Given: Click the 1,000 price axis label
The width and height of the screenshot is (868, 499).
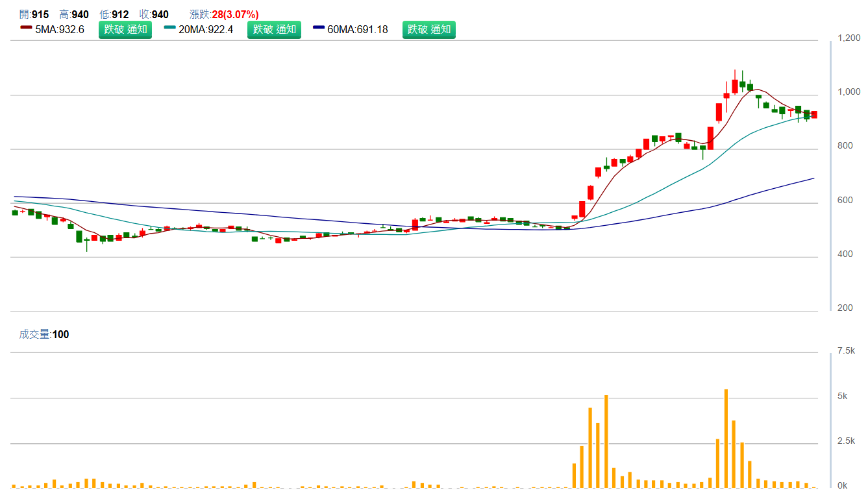Looking at the screenshot, I should (849, 92).
